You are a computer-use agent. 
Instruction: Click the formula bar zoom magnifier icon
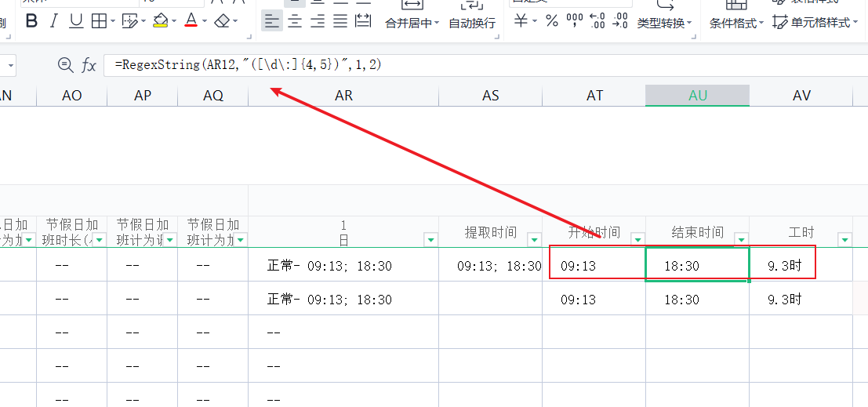65,65
